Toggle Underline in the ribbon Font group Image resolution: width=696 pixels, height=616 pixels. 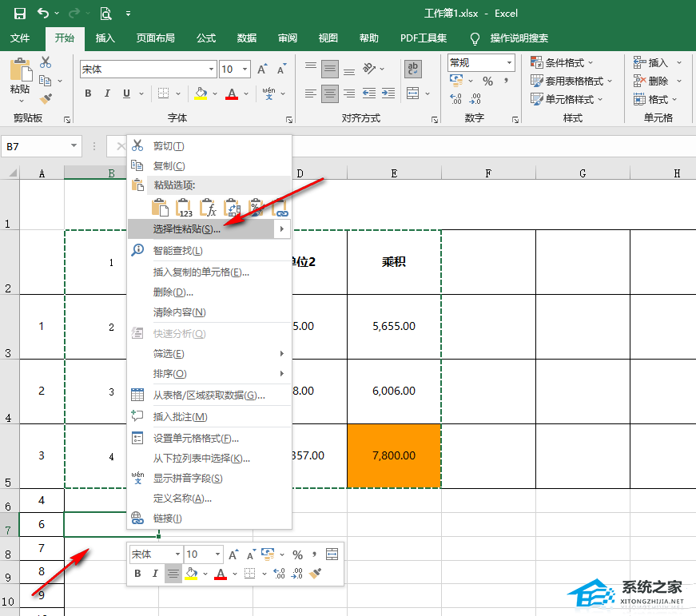tap(126, 94)
